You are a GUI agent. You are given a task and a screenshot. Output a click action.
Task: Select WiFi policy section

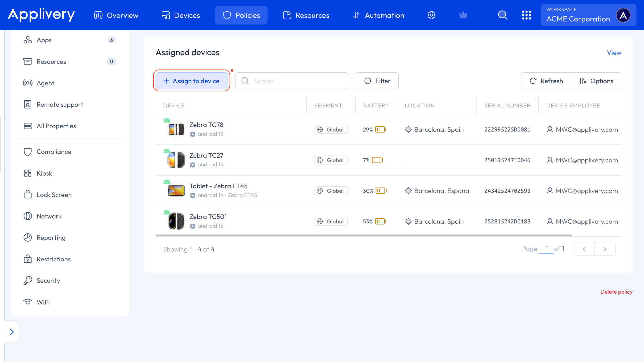pyautogui.click(x=43, y=302)
